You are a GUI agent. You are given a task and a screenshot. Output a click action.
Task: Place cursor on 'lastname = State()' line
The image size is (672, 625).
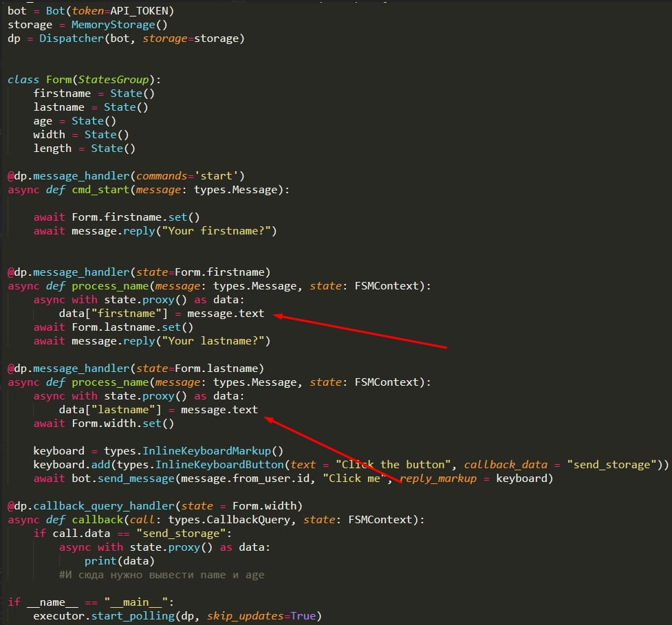point(91,107)
